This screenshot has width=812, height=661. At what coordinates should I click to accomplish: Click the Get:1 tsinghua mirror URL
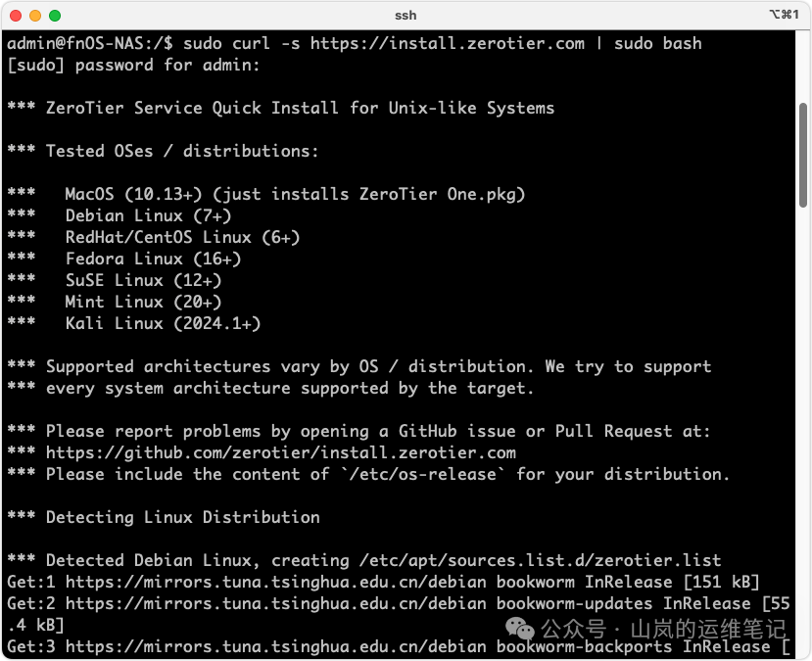[251, 582]
